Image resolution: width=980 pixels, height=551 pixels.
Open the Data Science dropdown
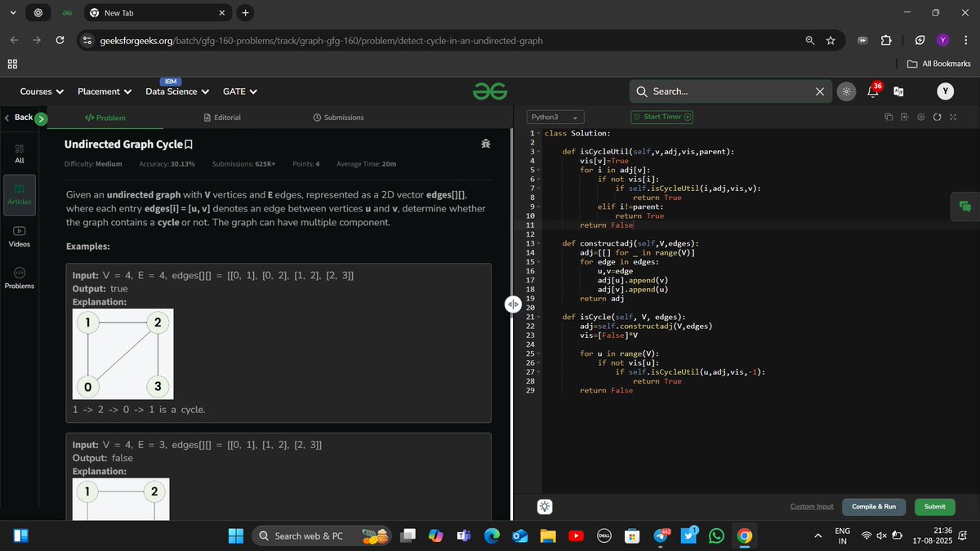pyautogui.click(x=177, y=91)
